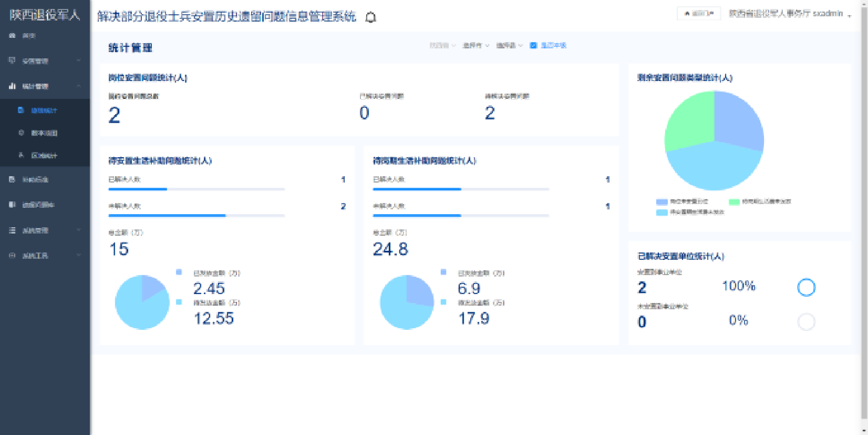Click the small pie chart next to 6.9

(x=407, y=302)
